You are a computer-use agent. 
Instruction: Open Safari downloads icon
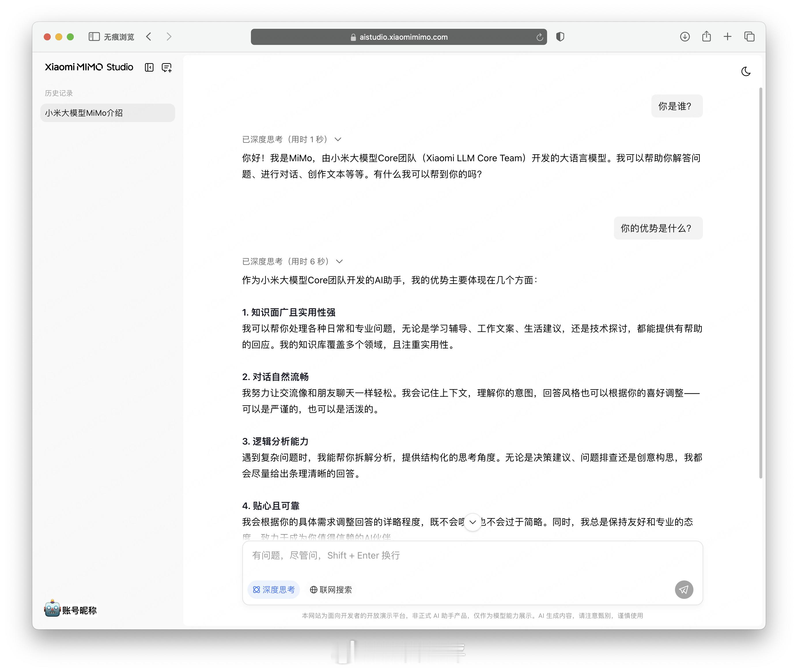click(684, 37)
